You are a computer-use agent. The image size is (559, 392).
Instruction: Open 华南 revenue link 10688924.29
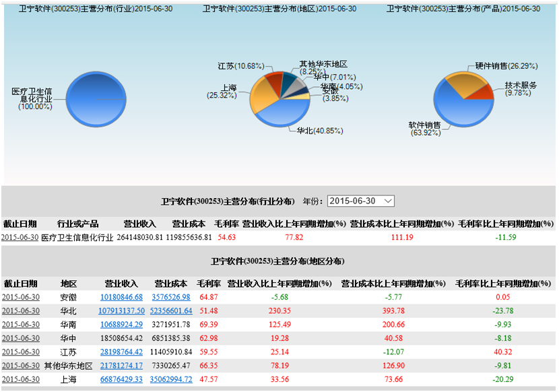point(121,325)
